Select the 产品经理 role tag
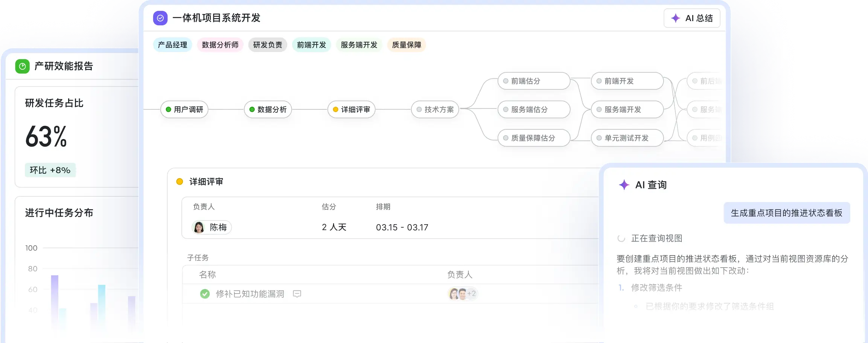 [172, 45]
